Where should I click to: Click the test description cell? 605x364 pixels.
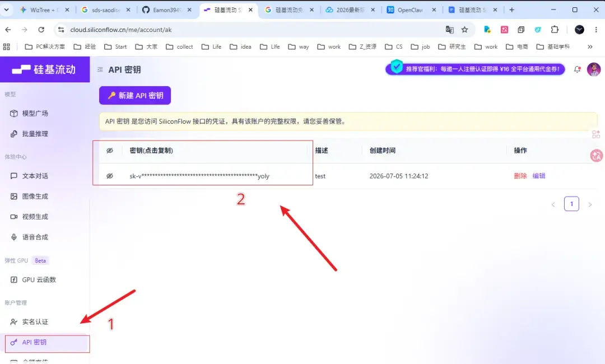320,176
